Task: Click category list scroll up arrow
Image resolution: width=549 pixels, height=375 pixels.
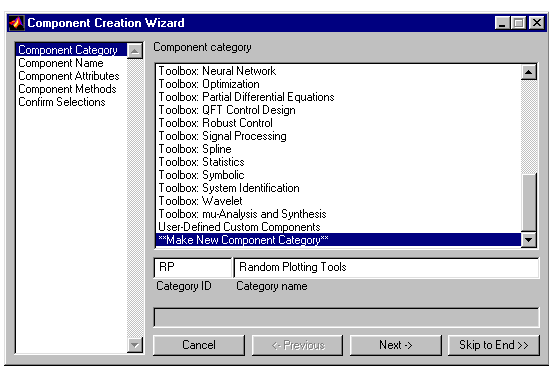Action: [529, 72]
